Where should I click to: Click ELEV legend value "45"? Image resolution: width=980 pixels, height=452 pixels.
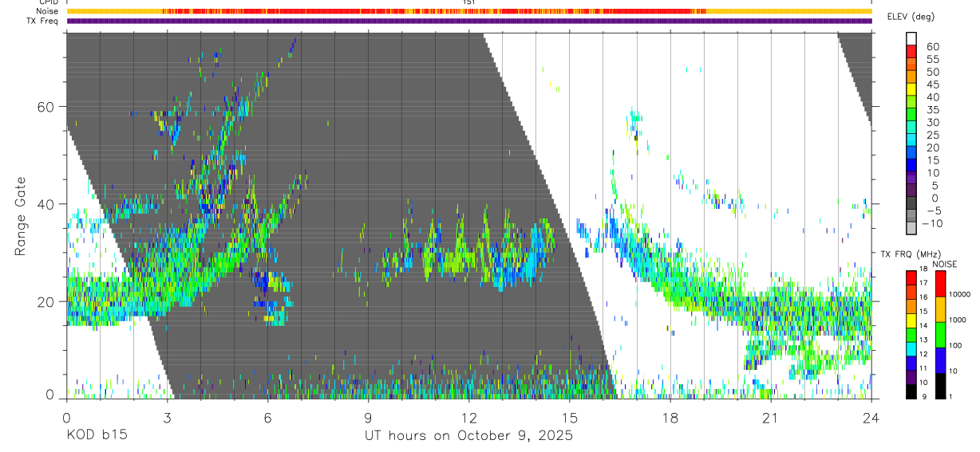click(x=932, y=85)
